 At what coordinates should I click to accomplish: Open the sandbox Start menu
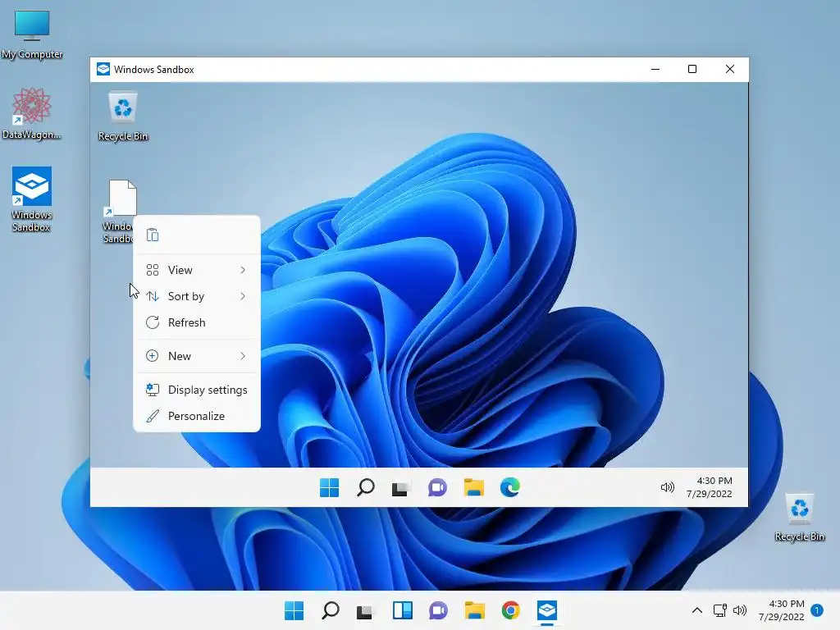pos(329,487)
